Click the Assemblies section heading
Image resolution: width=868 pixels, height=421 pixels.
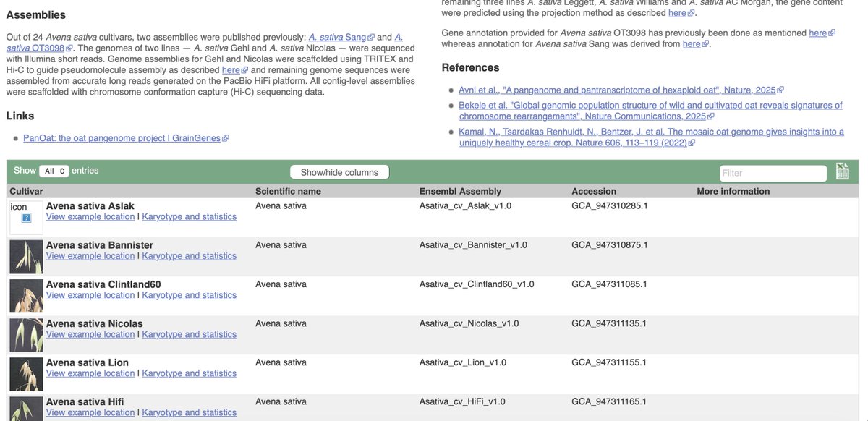(x=35, y=14)
